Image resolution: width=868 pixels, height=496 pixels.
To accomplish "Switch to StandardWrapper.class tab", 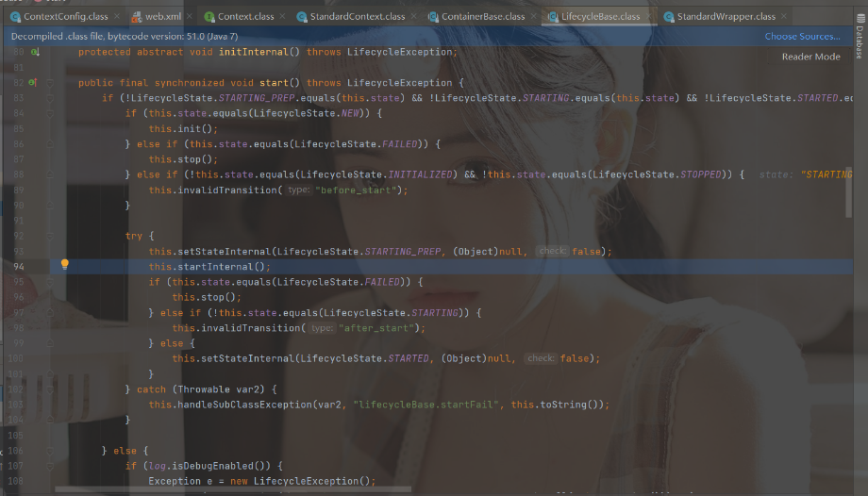I will [x=726, y=17].
